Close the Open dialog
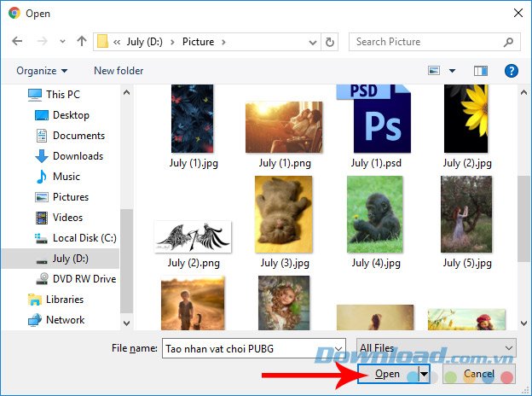The height and width of the screenshot is (396, 532). [518, 13]
